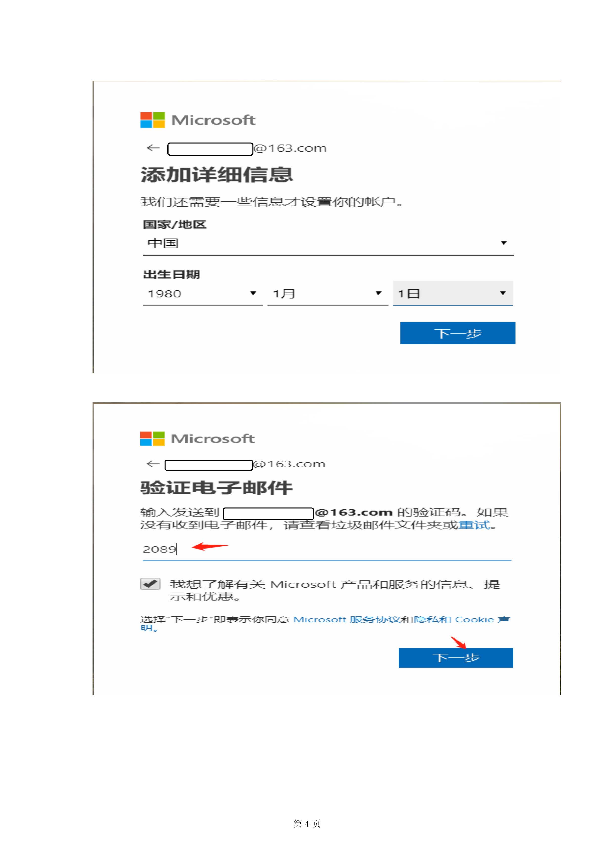The width and height of the screenshot is (614, 868).
Task: Open the country/region dropdown showing 中国
Action: pos(328,243)
